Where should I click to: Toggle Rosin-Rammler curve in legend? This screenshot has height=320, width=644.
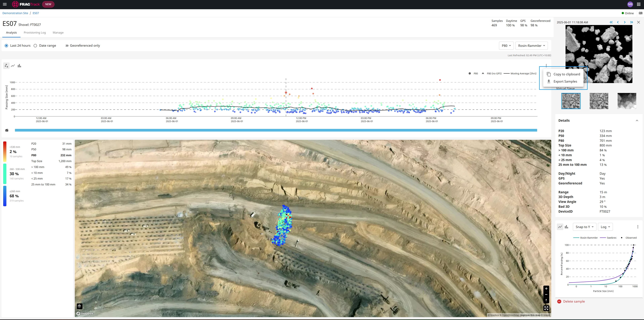[x=586, y=238]
